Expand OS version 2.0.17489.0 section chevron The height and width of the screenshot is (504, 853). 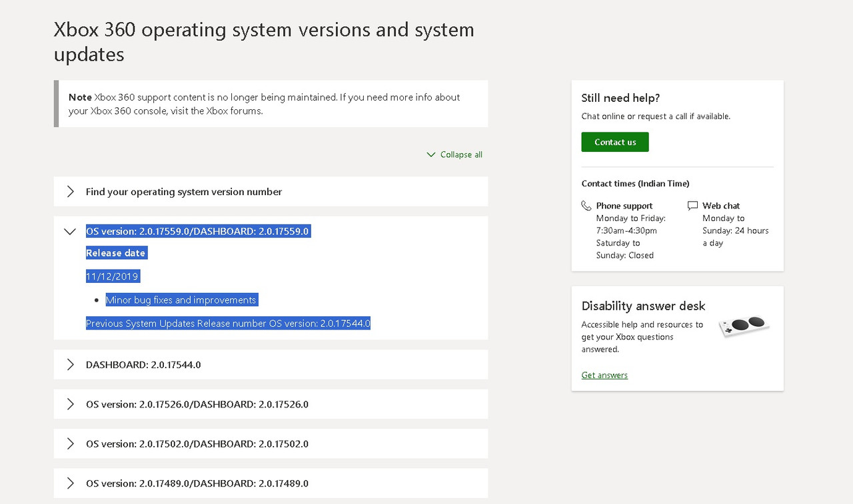[70, 483]
